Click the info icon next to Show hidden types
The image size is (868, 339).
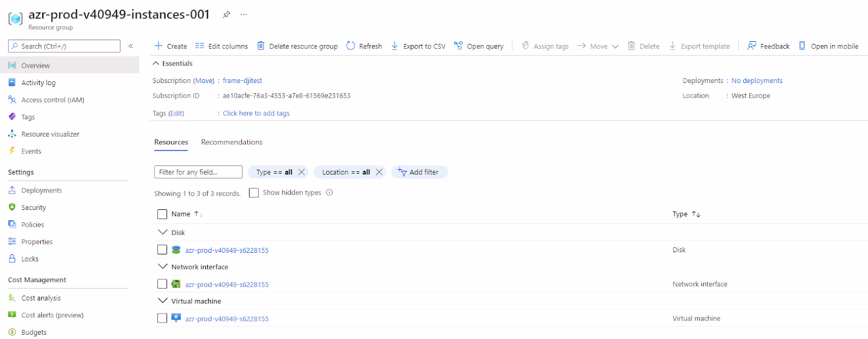tap(329, 193)
